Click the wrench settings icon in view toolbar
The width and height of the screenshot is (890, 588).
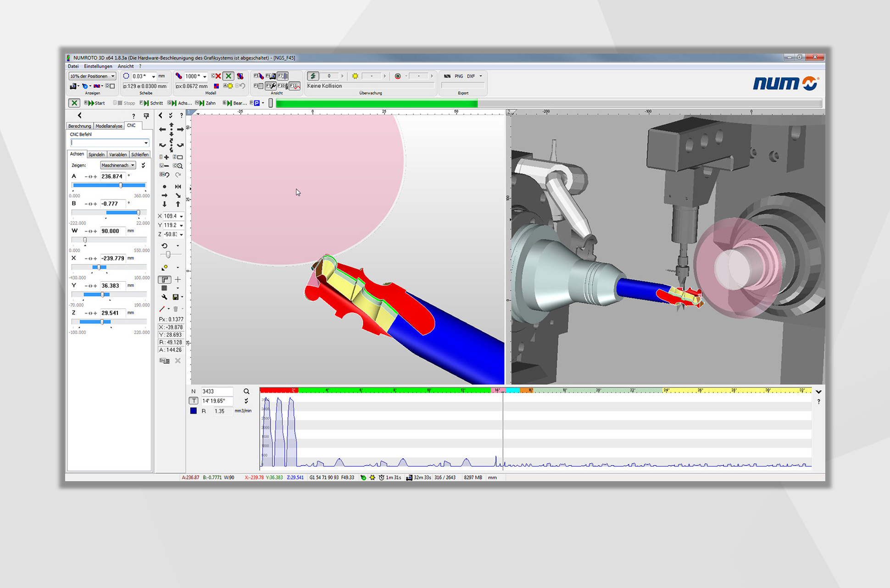click(164, 297)
